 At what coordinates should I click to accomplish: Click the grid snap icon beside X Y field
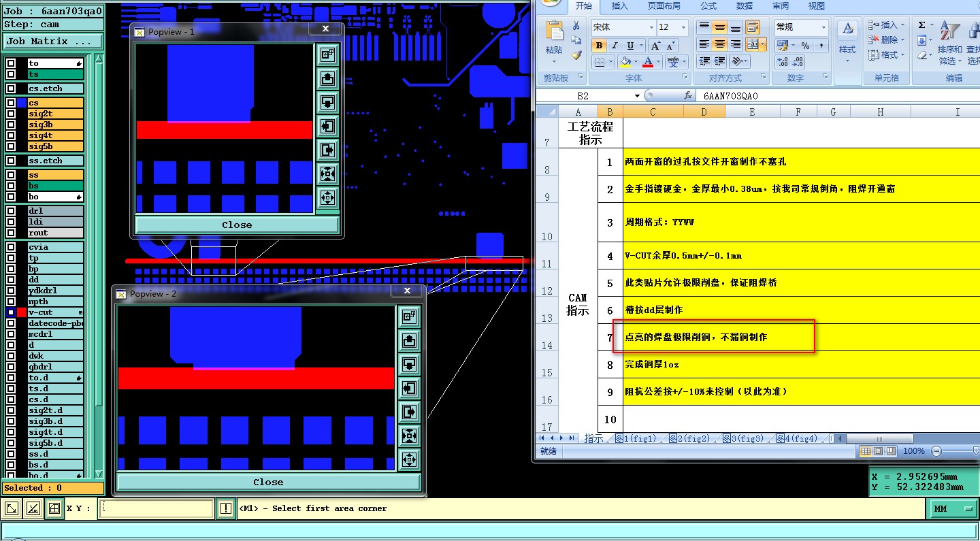[x=55, y=508]
